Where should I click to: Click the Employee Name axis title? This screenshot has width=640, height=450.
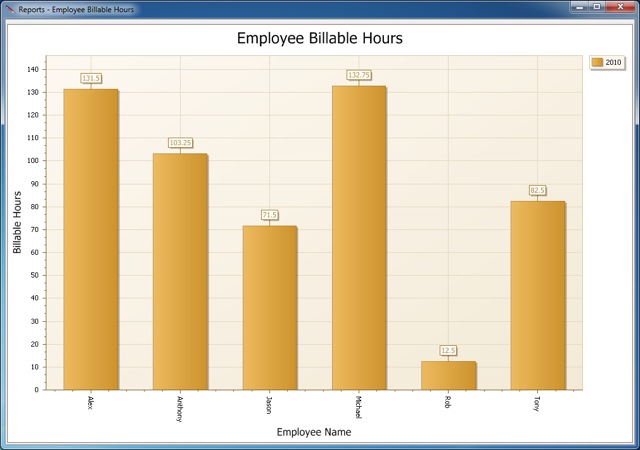pyautogui.click(x=314, y=432)
